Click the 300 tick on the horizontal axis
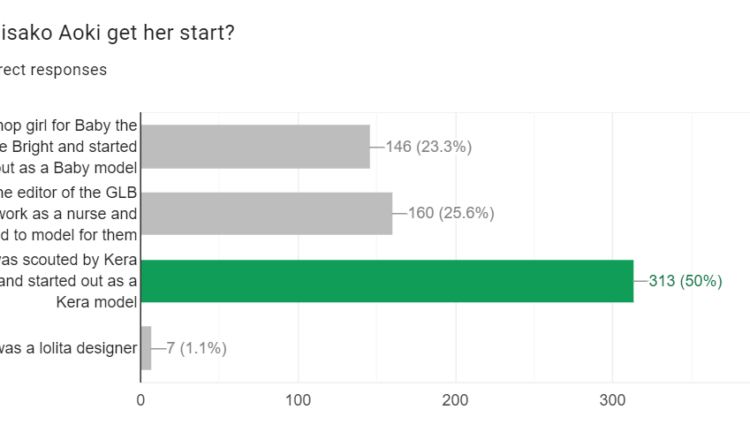 click(613, 399)
